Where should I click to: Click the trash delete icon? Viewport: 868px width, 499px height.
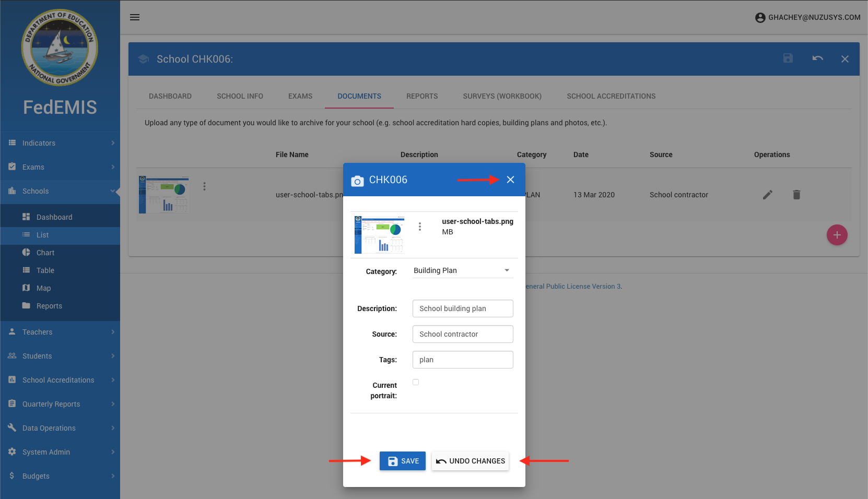click(x=796, y=195)
